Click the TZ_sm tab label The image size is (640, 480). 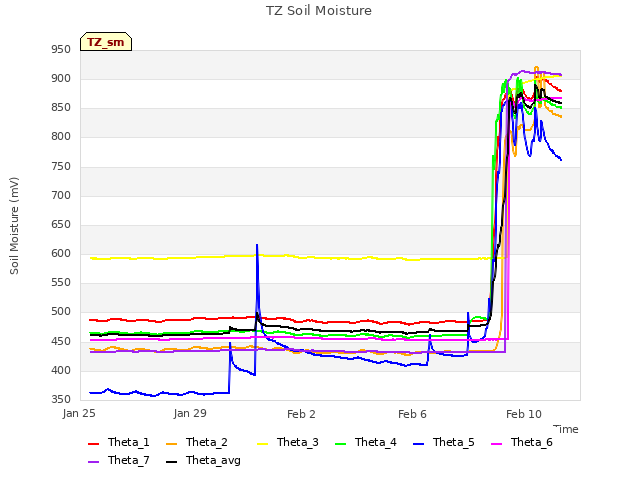click(x=106, y=42)
